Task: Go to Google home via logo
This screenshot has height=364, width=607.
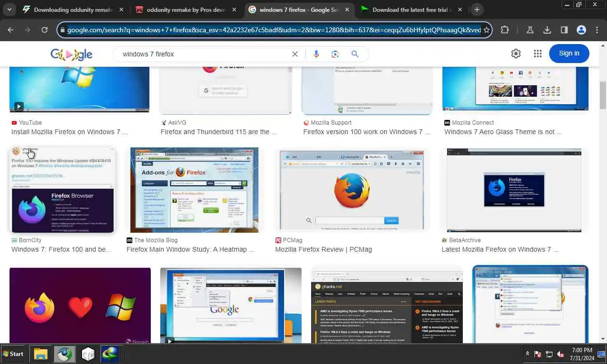Action: [72, 55]
